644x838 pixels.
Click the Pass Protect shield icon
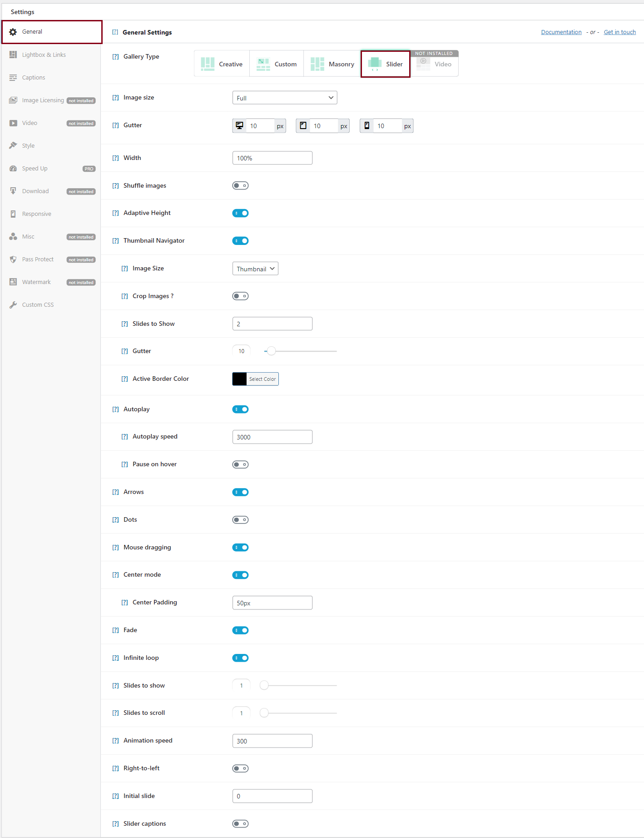(13, 259)
